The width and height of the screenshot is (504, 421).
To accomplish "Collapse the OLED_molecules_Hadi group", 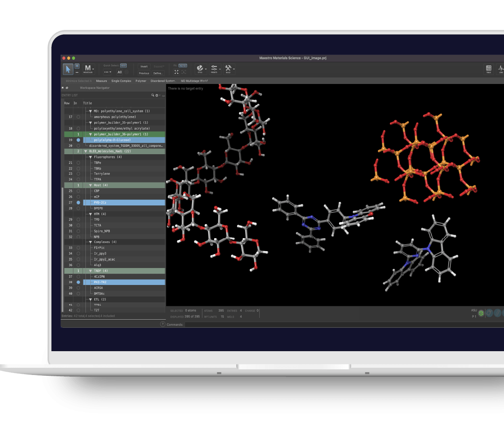I will click(x=85, y=151).
